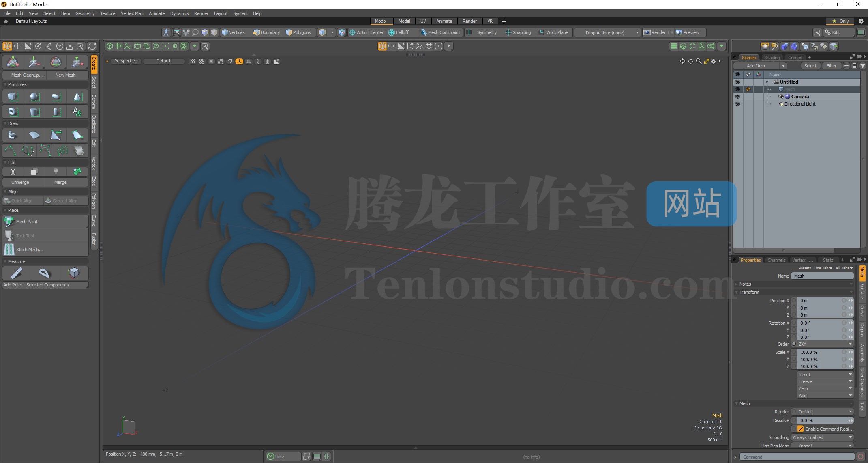Select the Cone primitive tool
868x463 pixels.
pyautogui.click(x=77, y=97)
